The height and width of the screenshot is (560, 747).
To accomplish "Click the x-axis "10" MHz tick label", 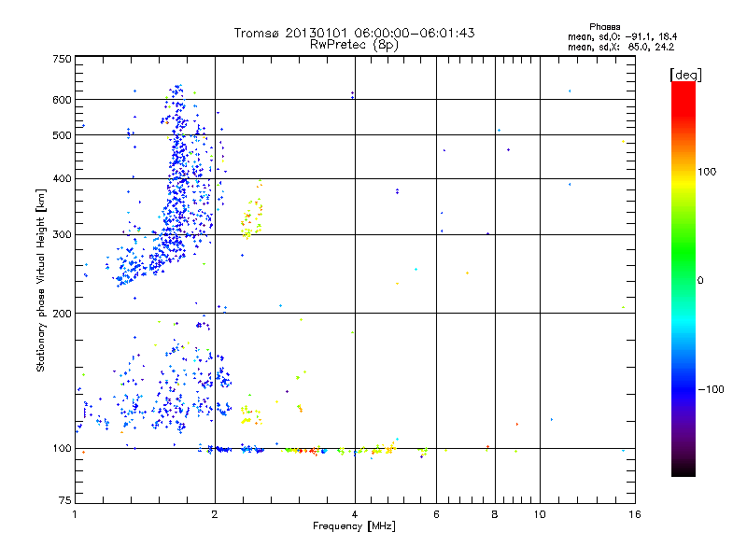I will click(x=540, y=514).
